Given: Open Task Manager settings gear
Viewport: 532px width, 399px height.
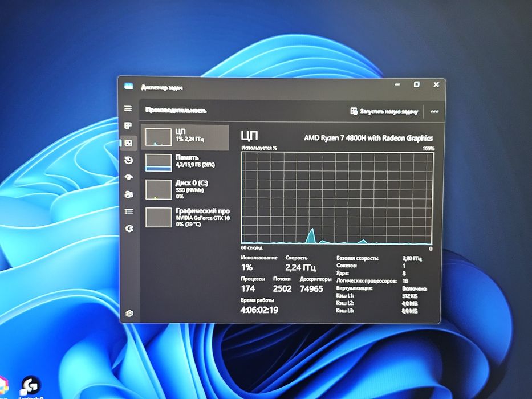Looking at the screenshot, I should click(x=129, y=313).
